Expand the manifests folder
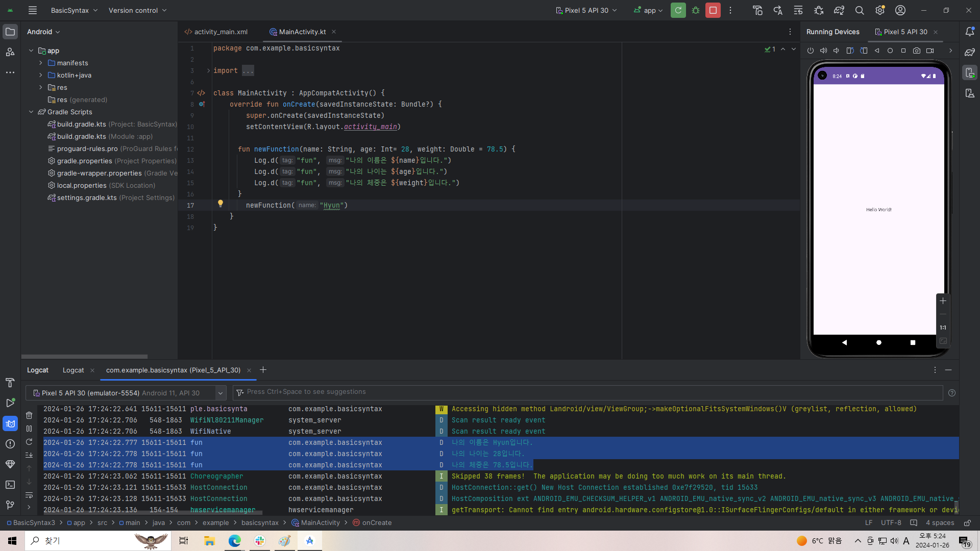The width and height of the screenshot is (980, 551). (41, 63)
